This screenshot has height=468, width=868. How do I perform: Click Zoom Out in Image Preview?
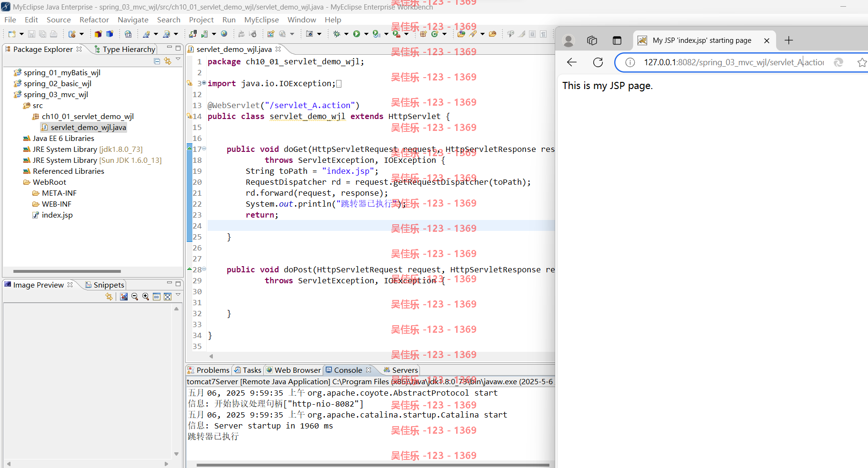[x=135, y=297]
